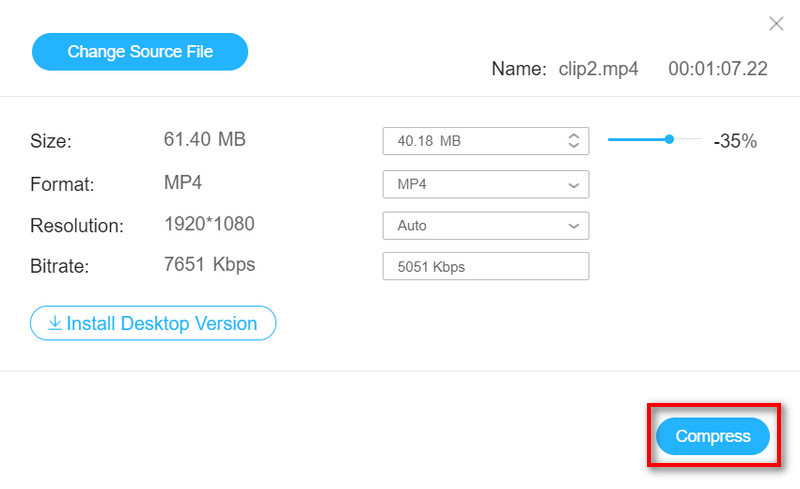
Task: Click the 00:01:07.22 video duration
Action: 718,69
